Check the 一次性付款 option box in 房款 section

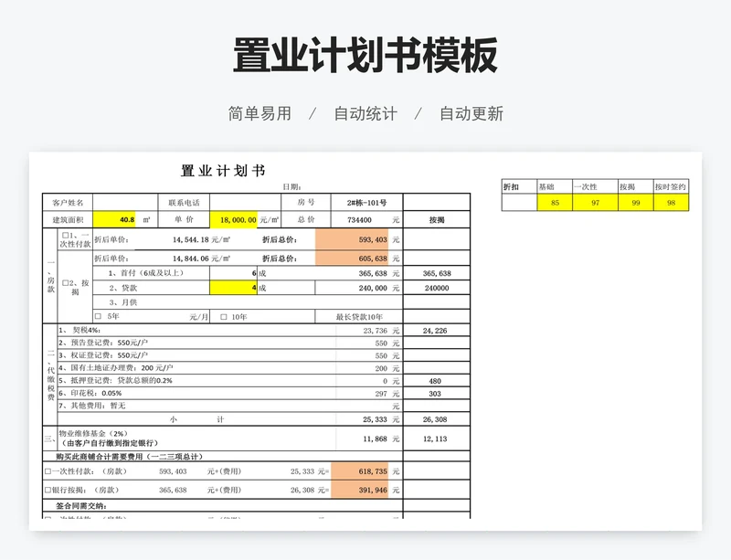[x=64, y=236]
